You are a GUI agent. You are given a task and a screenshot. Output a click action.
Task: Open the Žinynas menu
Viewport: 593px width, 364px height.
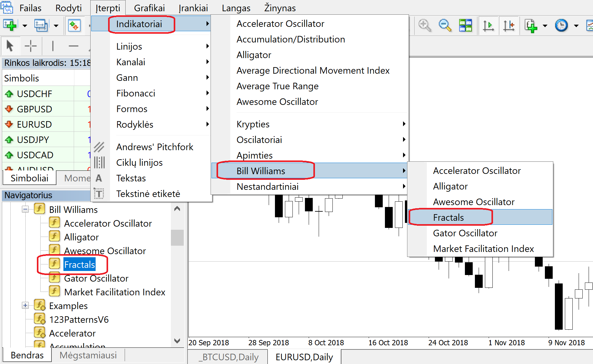pyautogui.click(x=280, y=8)
